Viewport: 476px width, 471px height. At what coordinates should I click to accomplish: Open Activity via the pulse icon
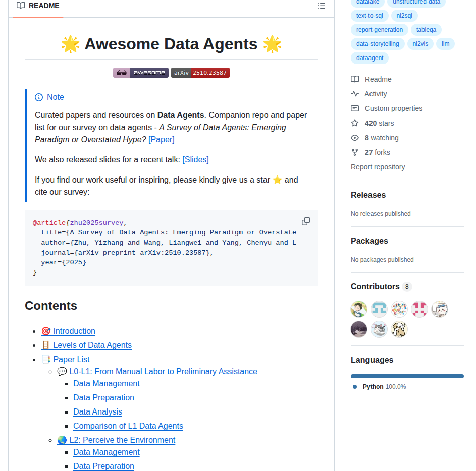click(354, 94)
